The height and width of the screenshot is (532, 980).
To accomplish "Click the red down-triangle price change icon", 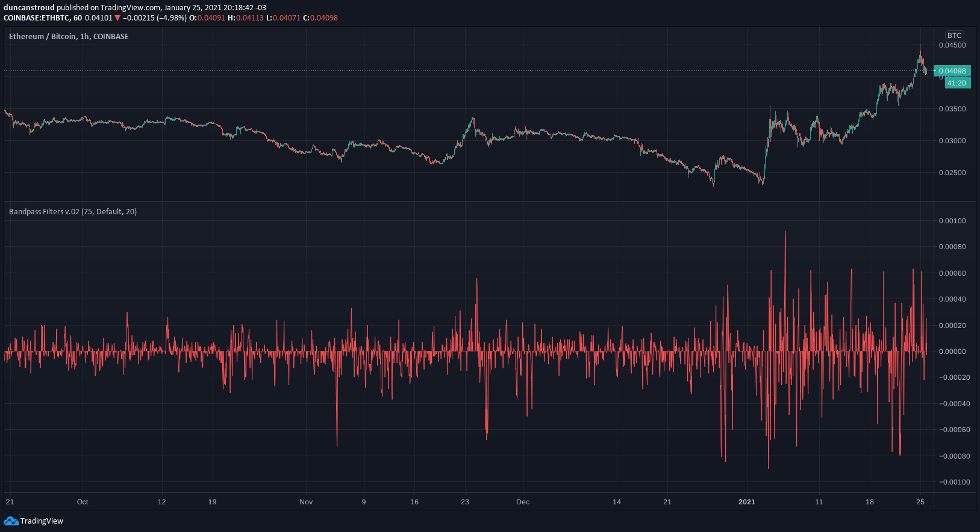I will [117, 18].
